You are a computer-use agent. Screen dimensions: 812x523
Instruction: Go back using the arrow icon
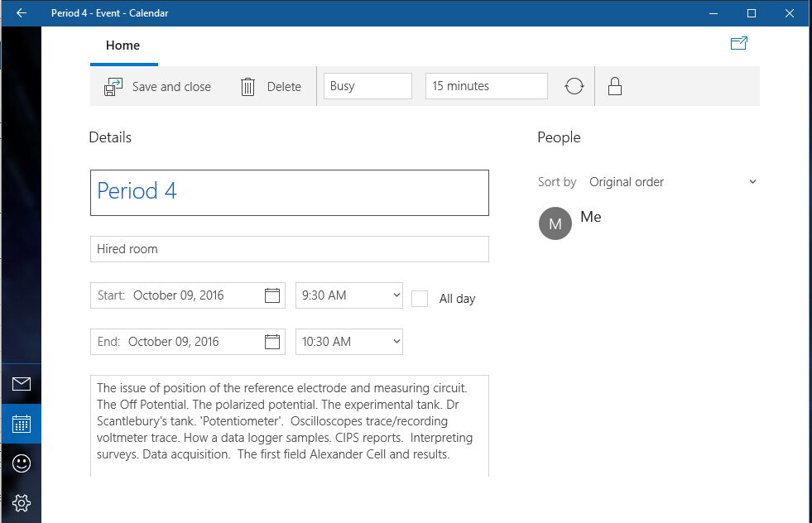coord(22,13)
